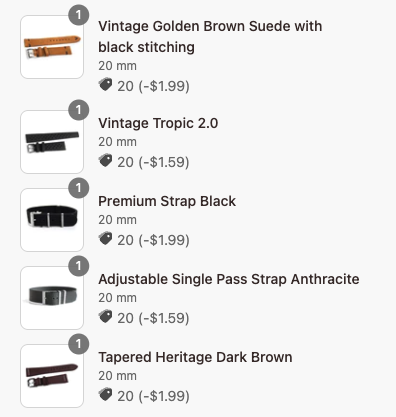Select Vintage Golden Brown Suede product title
The image size is (396, 417).
(x=210, y=37)
